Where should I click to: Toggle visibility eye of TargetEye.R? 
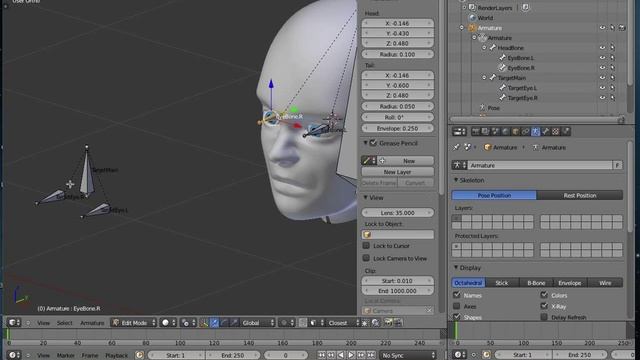(602, 98)
